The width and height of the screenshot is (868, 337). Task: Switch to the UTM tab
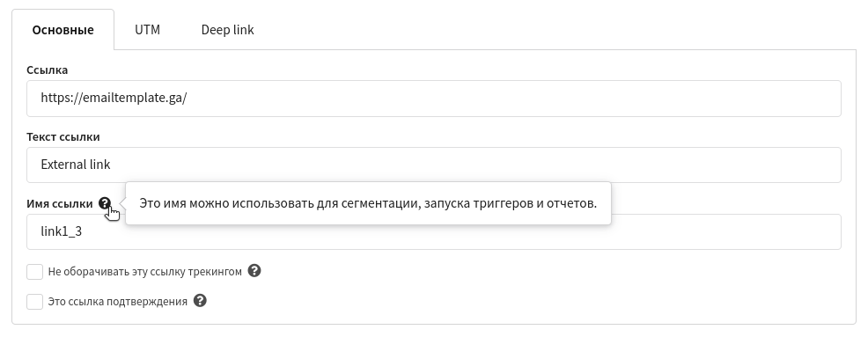[x=147, y=29]
